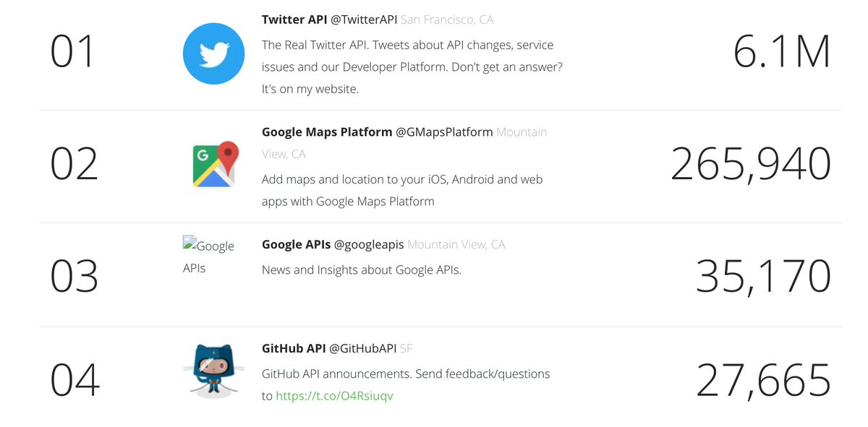
Task: Open the Google Maps Platform name link
Action: point(327,132)
